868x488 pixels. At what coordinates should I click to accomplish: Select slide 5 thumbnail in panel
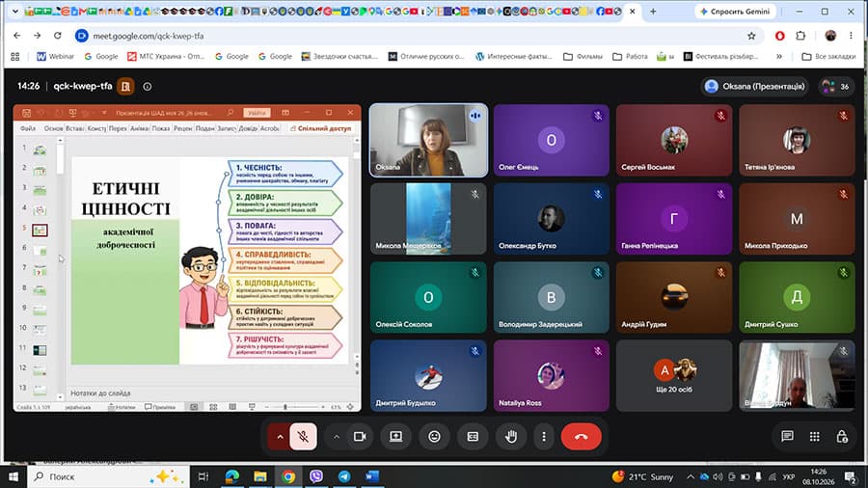(x=40, y=230)
